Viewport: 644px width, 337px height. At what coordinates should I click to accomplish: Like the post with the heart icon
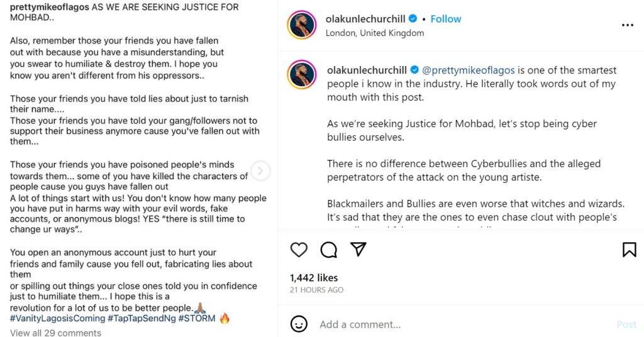click(299, 250)
